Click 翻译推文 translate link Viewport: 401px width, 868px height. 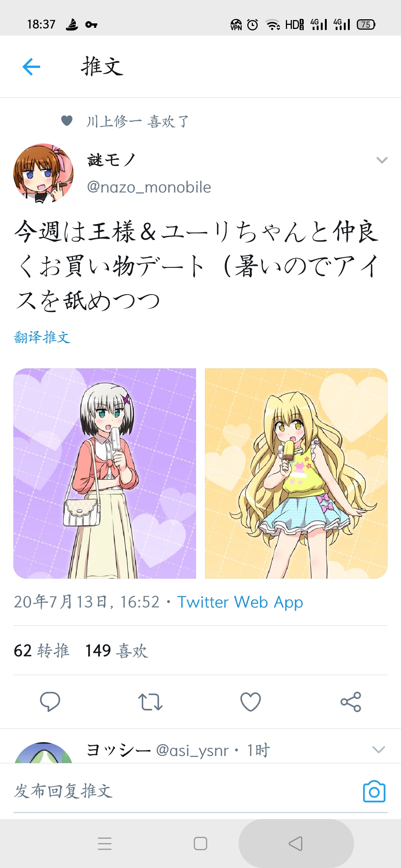coord(42,337)
